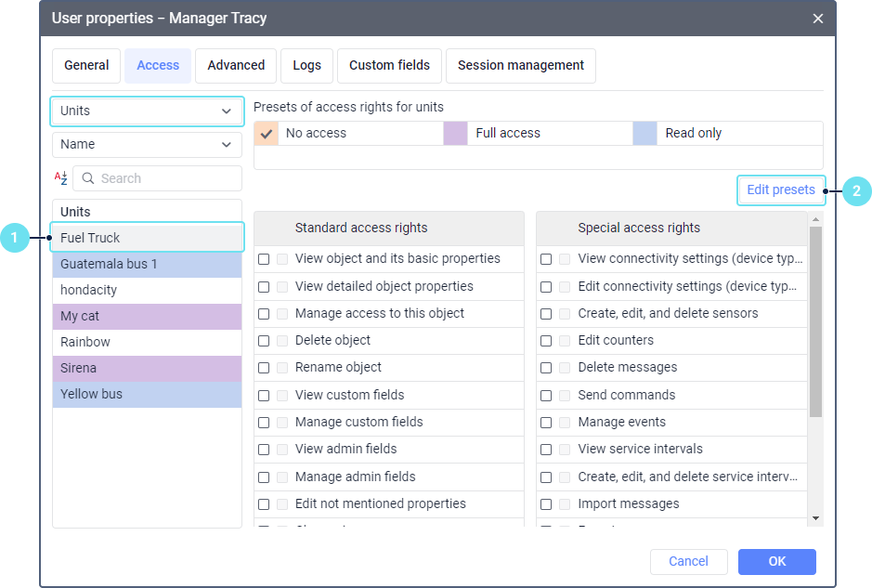Switch to the General tab
This screenshot has width=872, height=588.
coord(86,65)
